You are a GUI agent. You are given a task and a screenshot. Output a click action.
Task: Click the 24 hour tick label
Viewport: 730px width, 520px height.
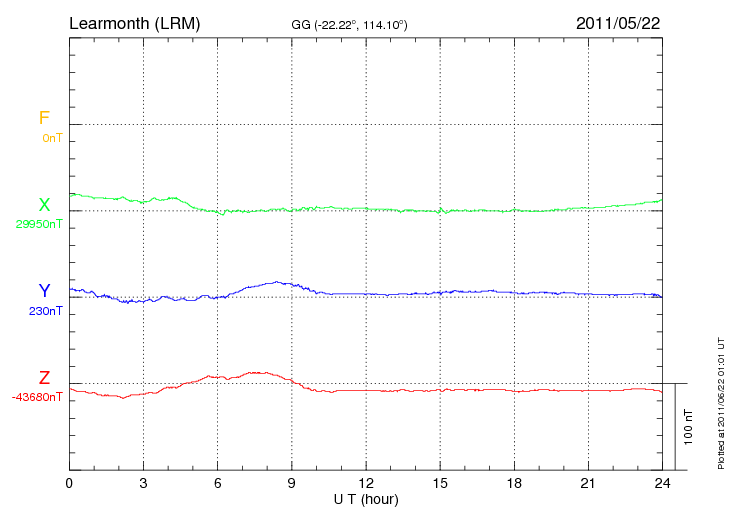pos(661,483)
